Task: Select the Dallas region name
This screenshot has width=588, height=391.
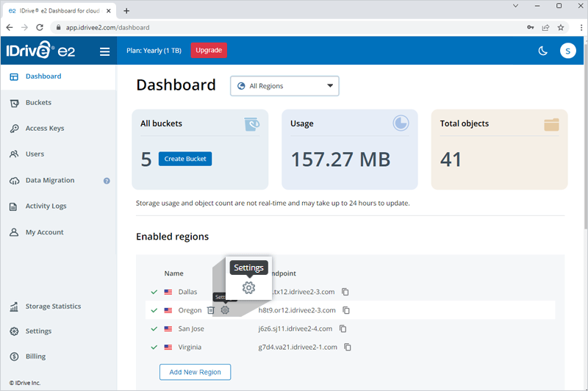Action: [187, 292]
